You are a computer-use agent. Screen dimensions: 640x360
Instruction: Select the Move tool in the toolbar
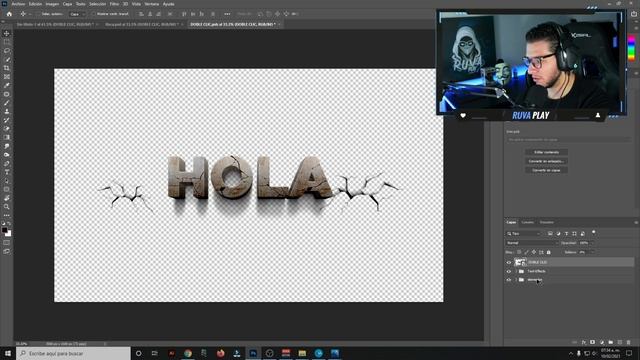point(7,33)
